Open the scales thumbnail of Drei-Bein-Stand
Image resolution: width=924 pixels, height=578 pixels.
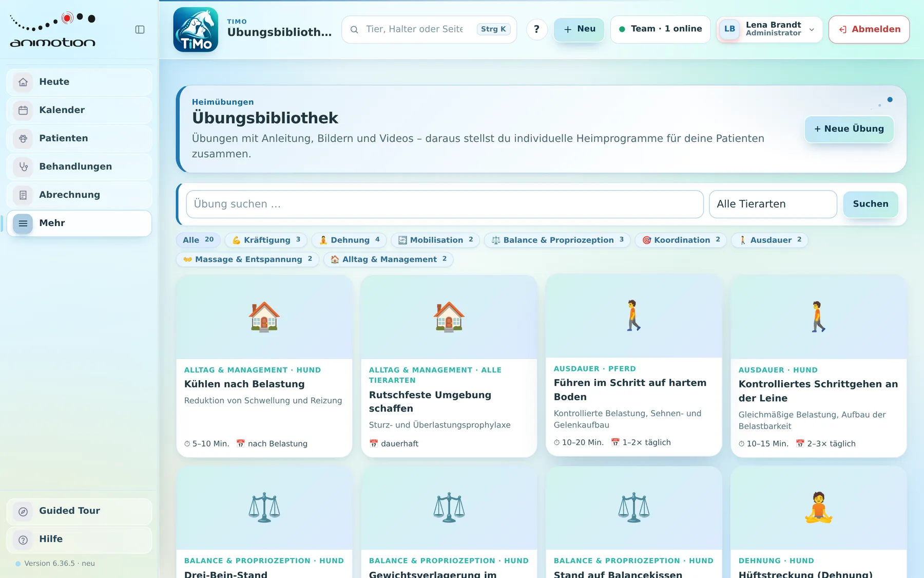[264, 508]
